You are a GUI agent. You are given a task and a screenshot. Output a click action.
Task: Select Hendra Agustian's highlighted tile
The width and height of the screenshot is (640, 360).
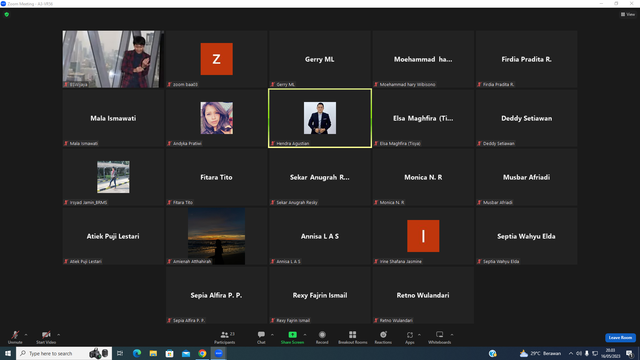[x=320, y=118]
